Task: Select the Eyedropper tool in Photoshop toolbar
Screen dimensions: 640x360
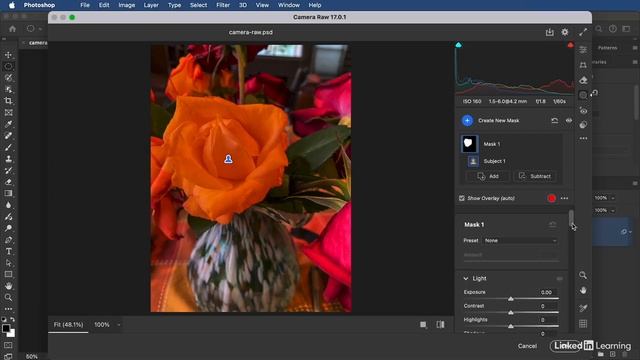Action: pos(8,124)
